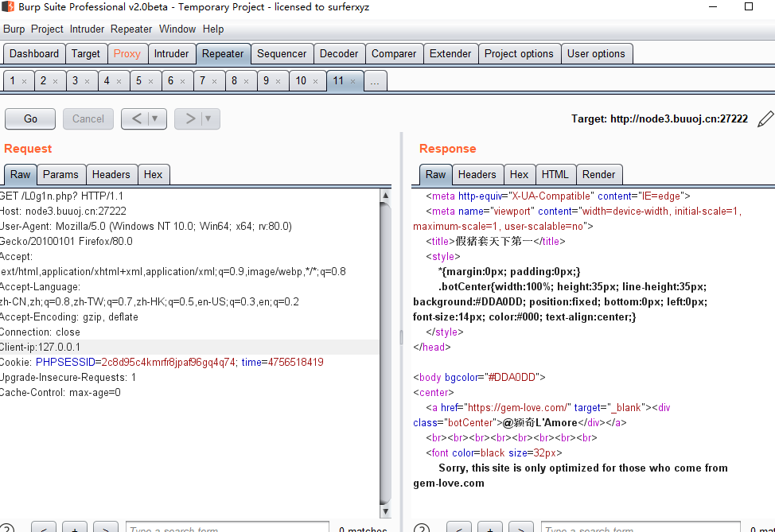Image resolution: width=775 pixels, height=532 pixels.
Task: View request Params tab
Action: [x=60, y=175]
